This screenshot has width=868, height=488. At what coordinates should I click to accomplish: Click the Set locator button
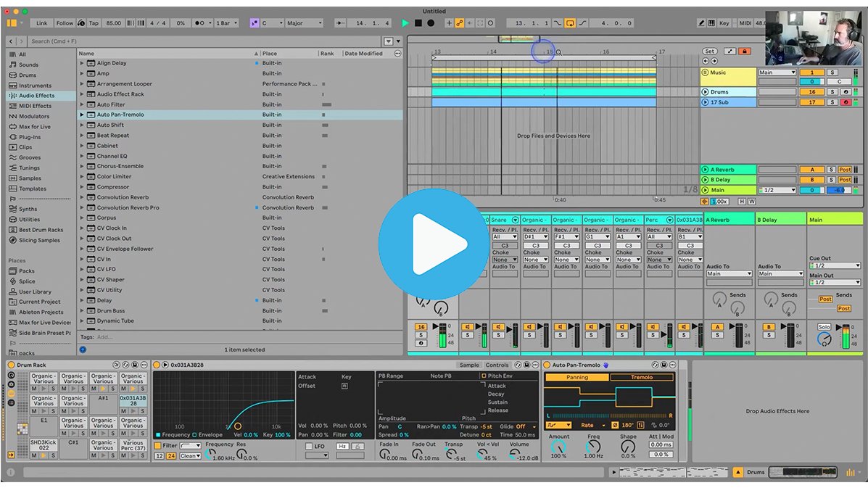pos(710,51)
